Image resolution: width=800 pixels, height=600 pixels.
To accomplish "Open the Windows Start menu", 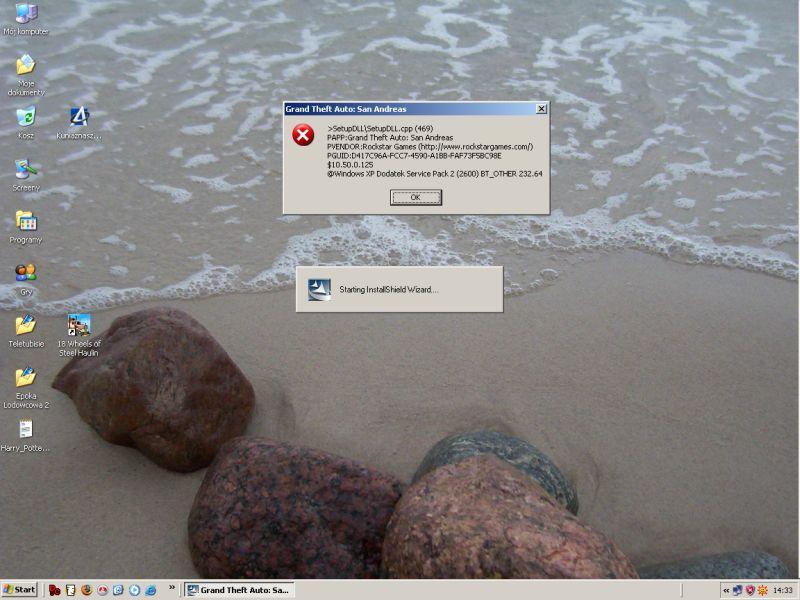I will 19,590.
